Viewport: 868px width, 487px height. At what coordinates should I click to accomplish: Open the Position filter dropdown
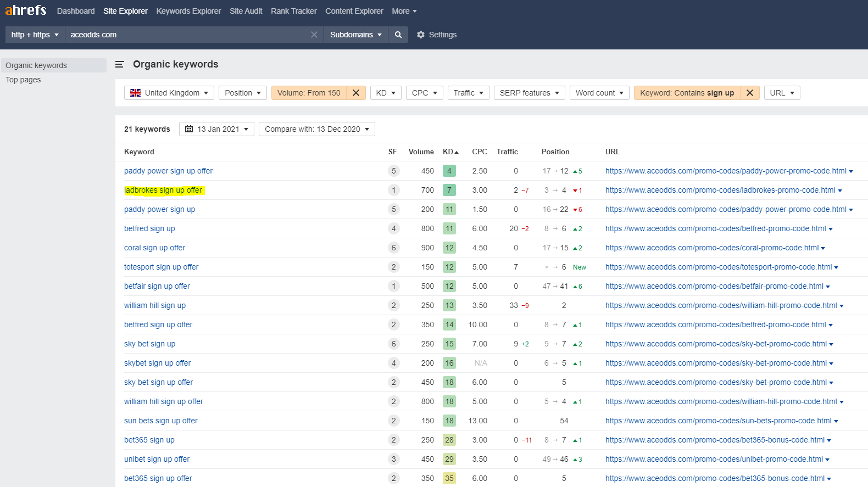(x=243, y=93)
